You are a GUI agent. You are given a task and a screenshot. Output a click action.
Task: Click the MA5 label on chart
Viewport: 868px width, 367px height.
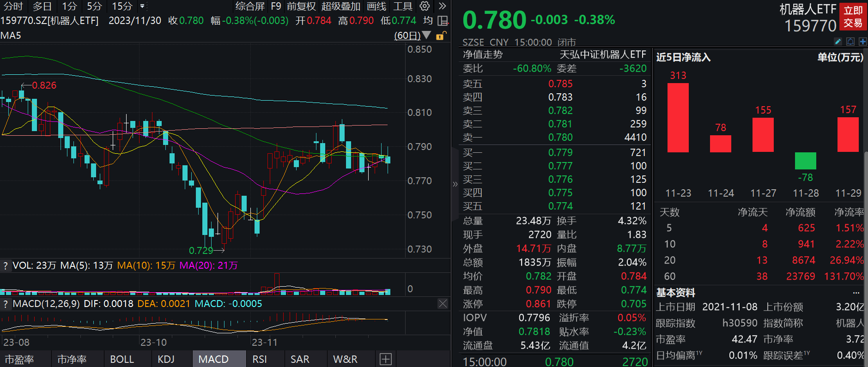coord(11,36)
